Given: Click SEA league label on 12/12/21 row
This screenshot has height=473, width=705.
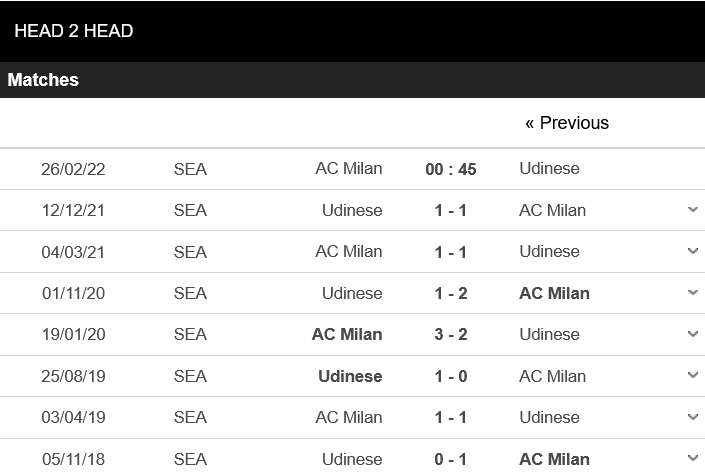Looking at the screenshot, I should tap(190, 210).
